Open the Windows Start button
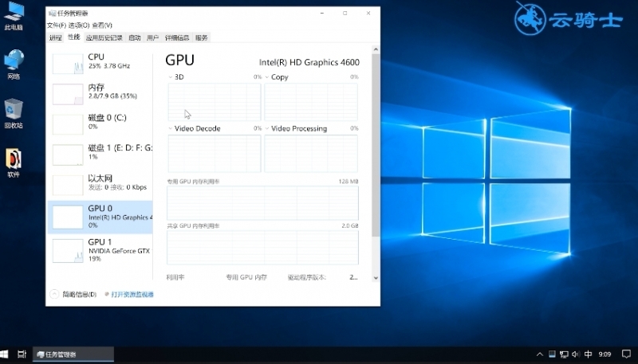The image size is (638, 364). coord(5,354)
